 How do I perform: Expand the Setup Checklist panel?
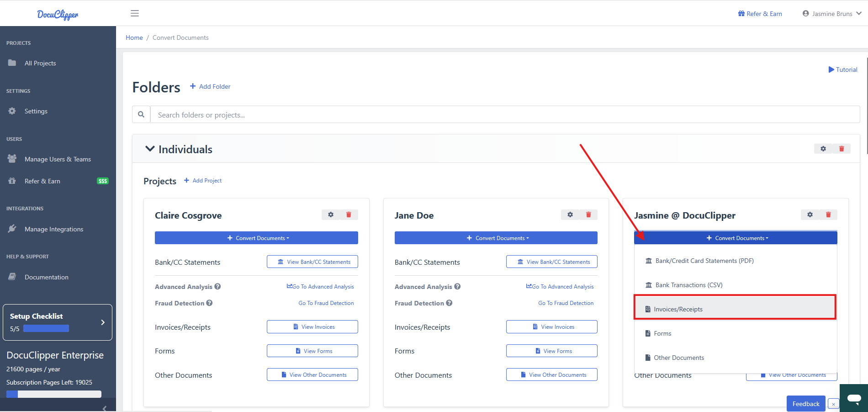pos(103,322)
